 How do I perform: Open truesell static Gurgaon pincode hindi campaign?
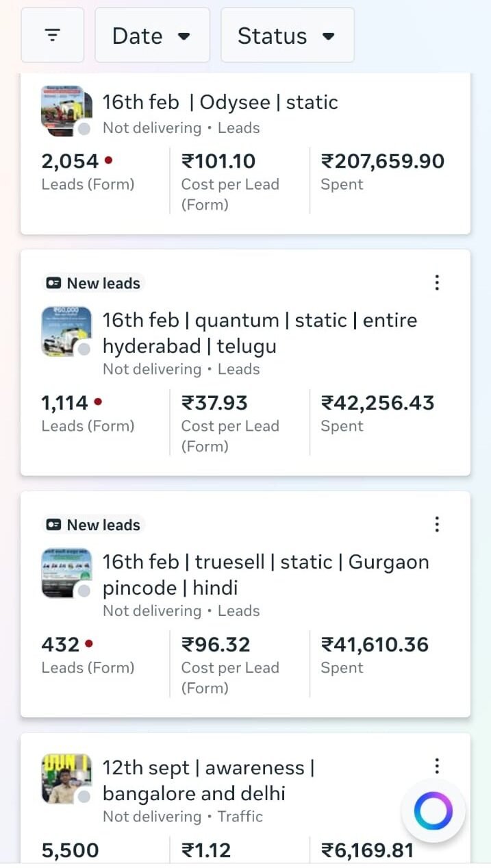[266, 575]
